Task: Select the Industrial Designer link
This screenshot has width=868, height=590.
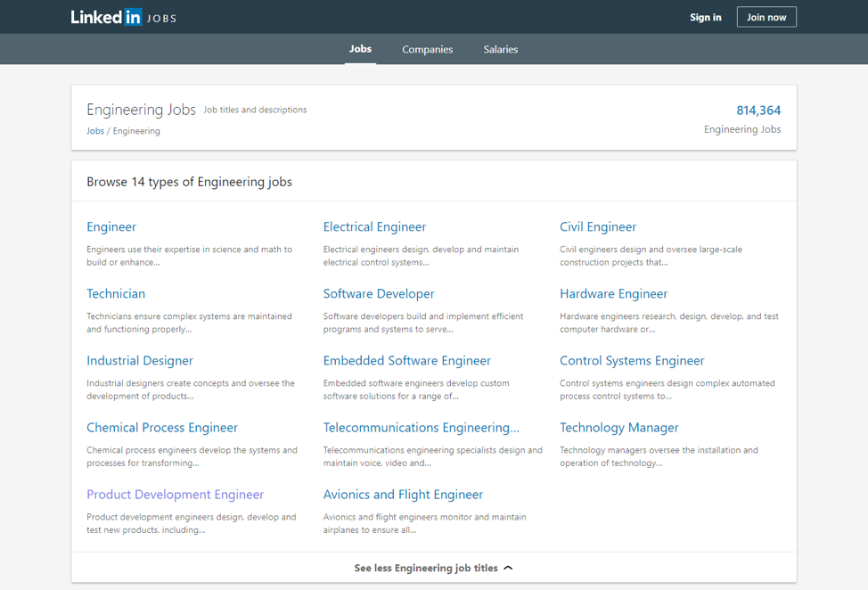Action: pyautogui.click(x=140, y=360)
